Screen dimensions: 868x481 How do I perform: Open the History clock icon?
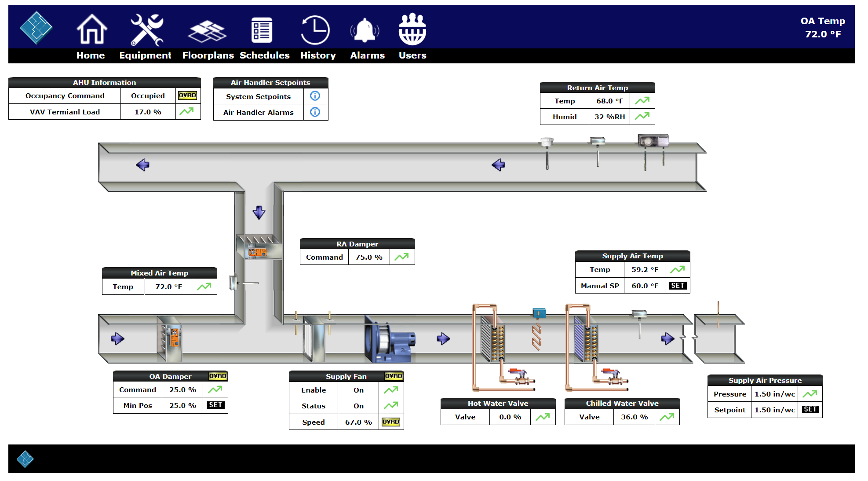(315, 30)
